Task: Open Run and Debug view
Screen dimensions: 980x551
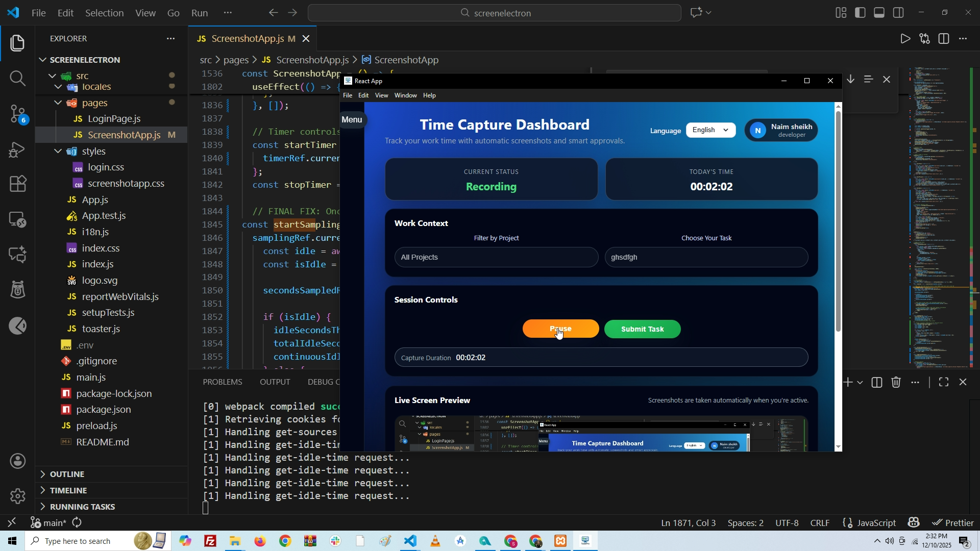Action: [x=17, y=149]
